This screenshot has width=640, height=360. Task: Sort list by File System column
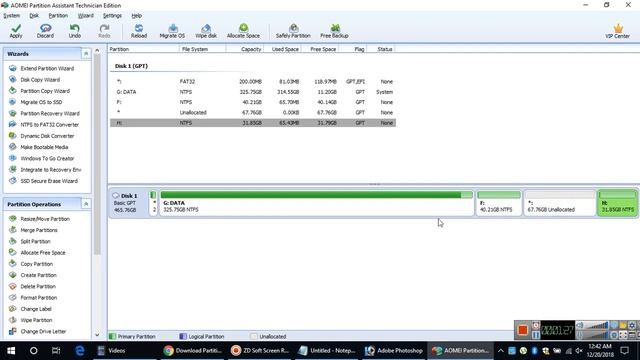tap(202, 49)
